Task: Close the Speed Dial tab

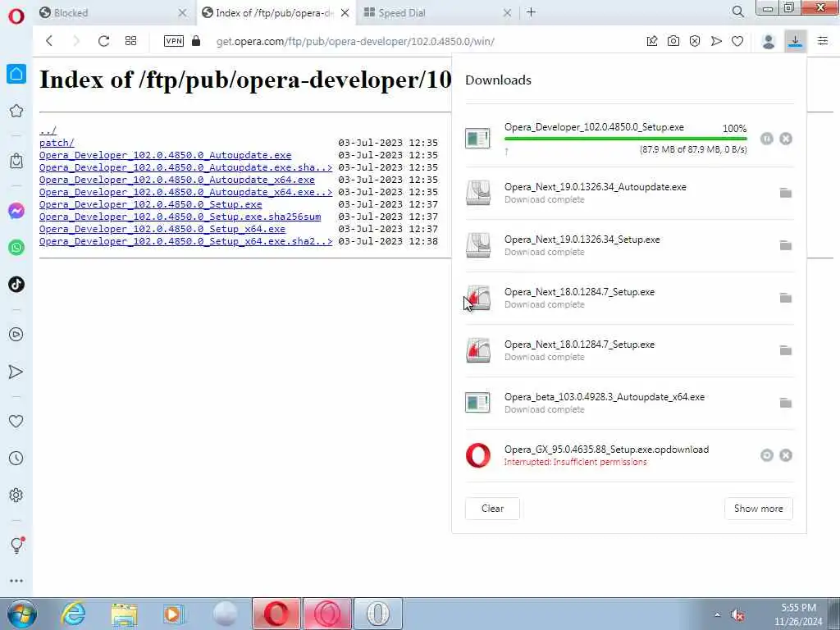Action: [x=507, y=13]
